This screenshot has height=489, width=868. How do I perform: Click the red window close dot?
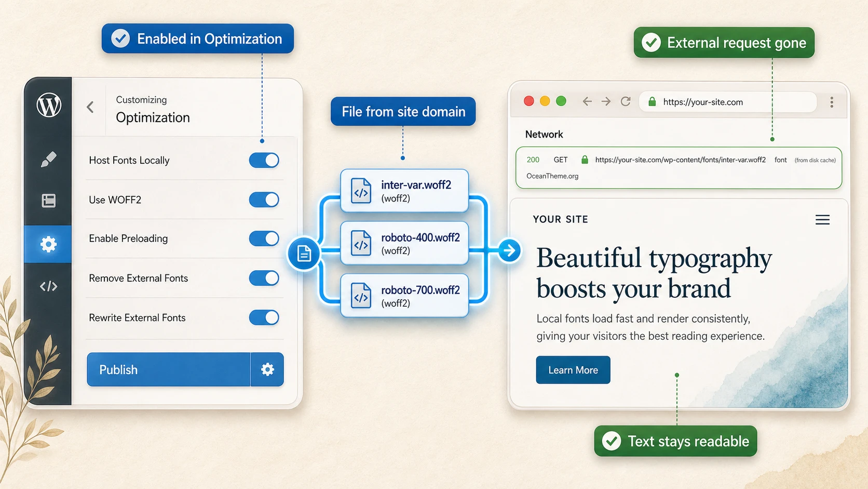(529, 101)
